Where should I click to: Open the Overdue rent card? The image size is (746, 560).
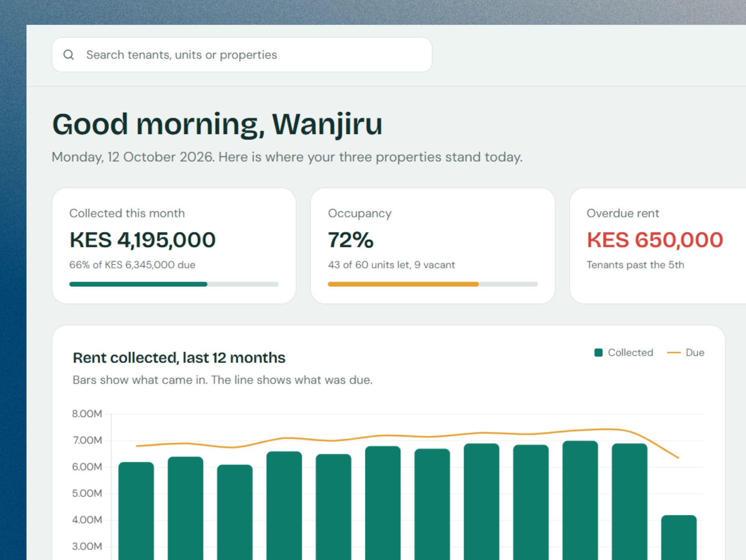click(x=658, y=246)
